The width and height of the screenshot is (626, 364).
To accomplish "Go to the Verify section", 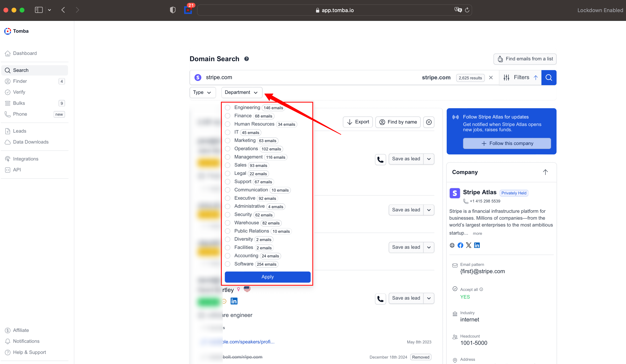I will [x=19, y=92].
